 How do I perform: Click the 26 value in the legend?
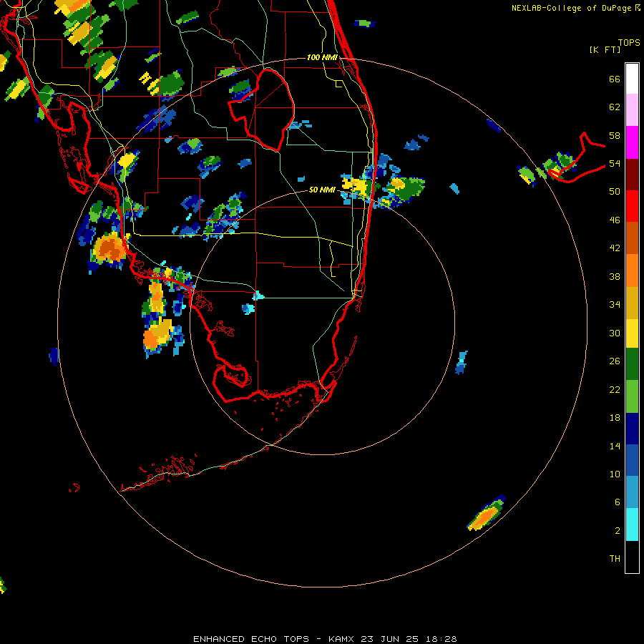pos(615,361)
